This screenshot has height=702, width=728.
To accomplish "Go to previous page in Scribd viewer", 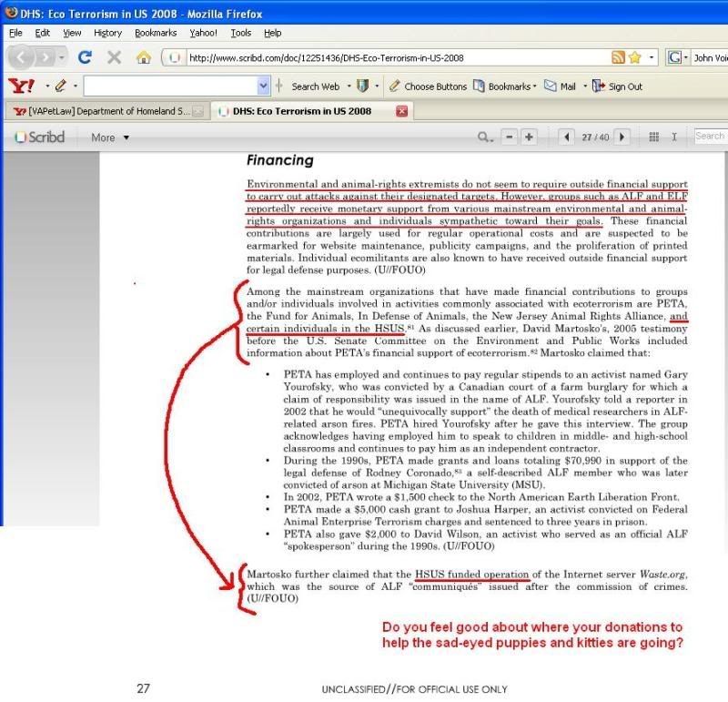I will tap(567, 137).
